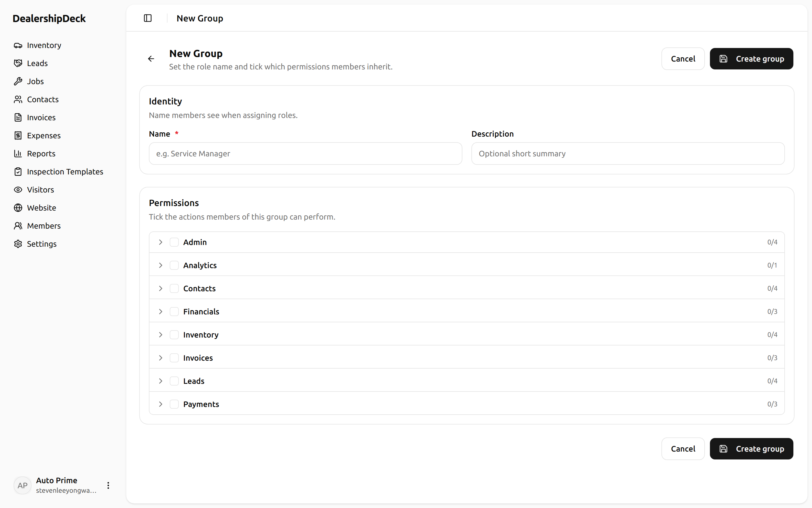Click the Financials group label
Viewport: 812px width, 508px height.
coord(201,312)
